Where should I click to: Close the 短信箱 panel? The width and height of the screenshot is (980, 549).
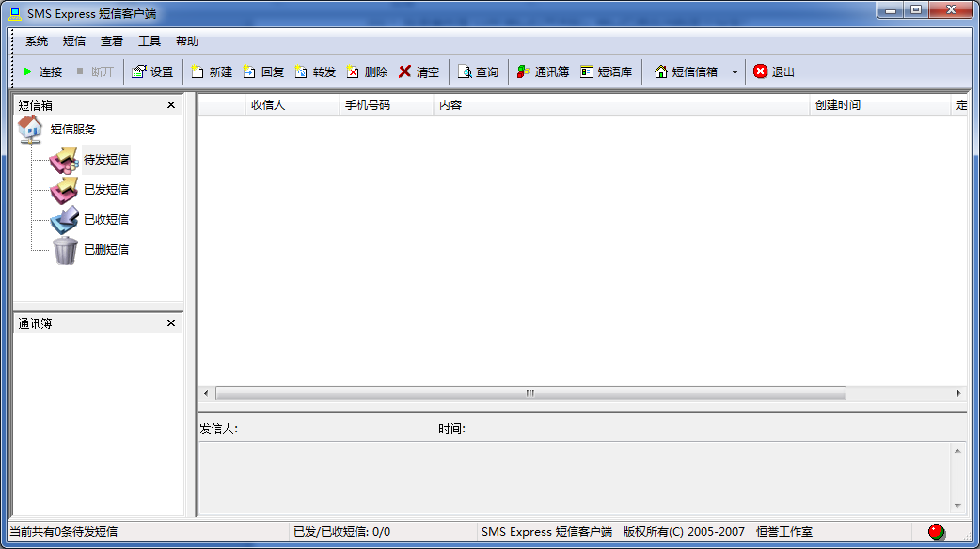[x=171, y=105]
